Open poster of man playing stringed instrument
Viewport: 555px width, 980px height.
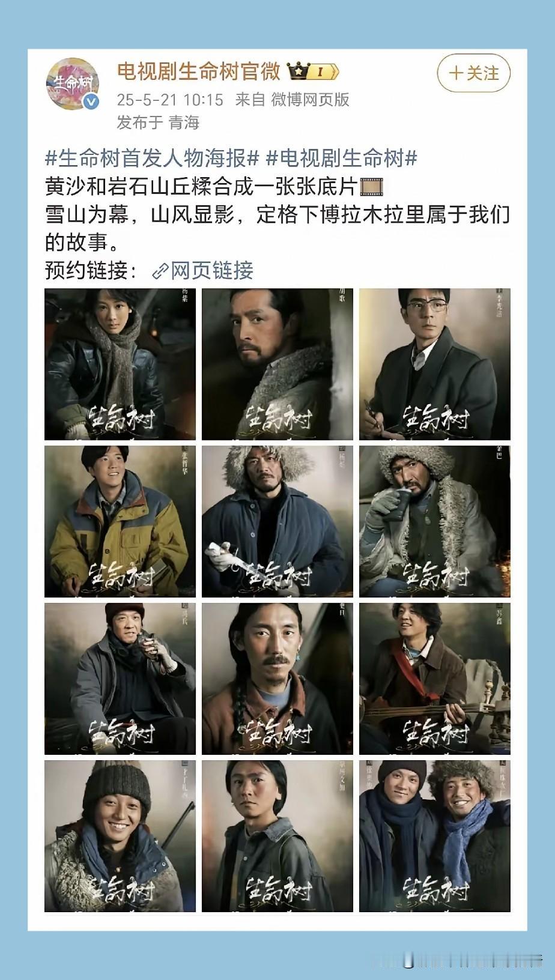click(x=435, y=679)
